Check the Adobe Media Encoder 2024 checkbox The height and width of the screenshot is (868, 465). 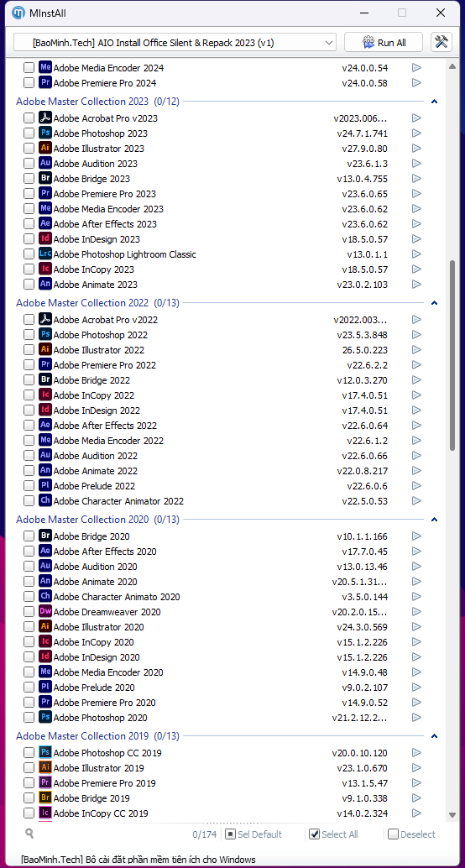pos(29,68)
